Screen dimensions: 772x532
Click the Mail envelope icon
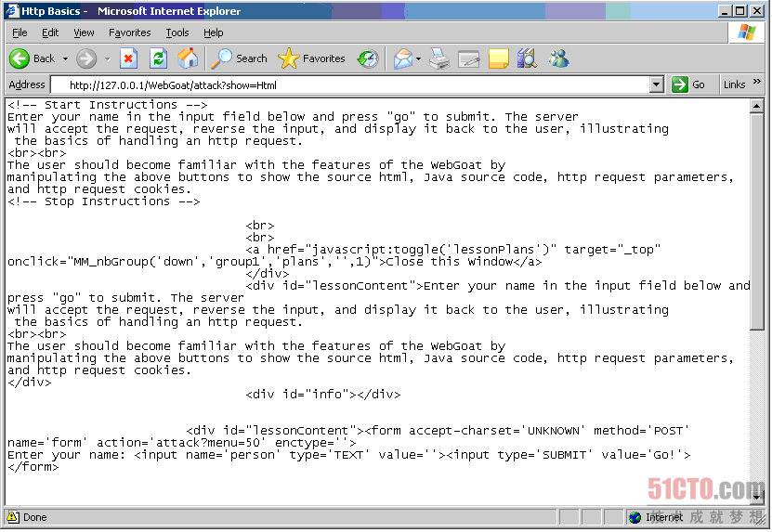[403, 59]
